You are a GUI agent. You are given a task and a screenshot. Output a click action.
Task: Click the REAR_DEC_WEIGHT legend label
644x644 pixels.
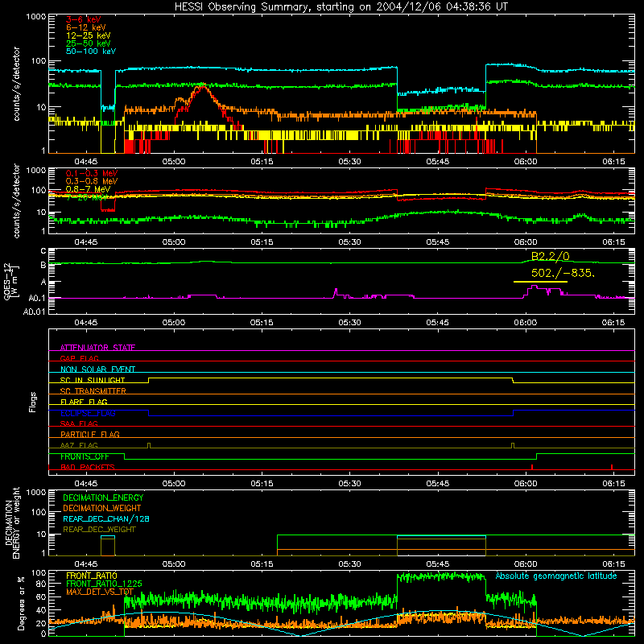point(99,530)
